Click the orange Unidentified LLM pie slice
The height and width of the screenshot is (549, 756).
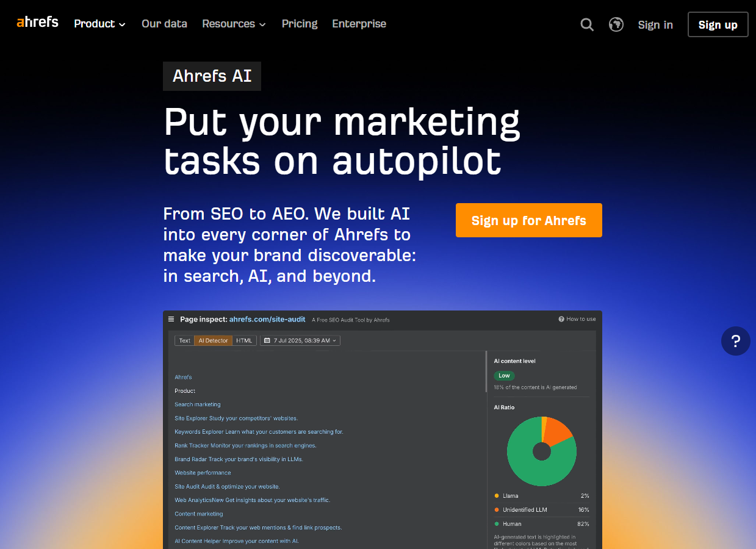(557, 431)
